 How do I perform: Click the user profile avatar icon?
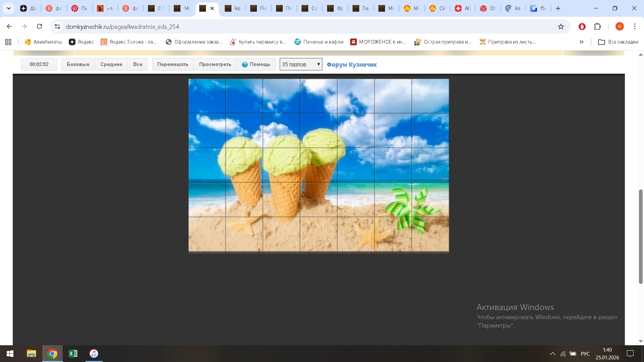tap(620, 26)
